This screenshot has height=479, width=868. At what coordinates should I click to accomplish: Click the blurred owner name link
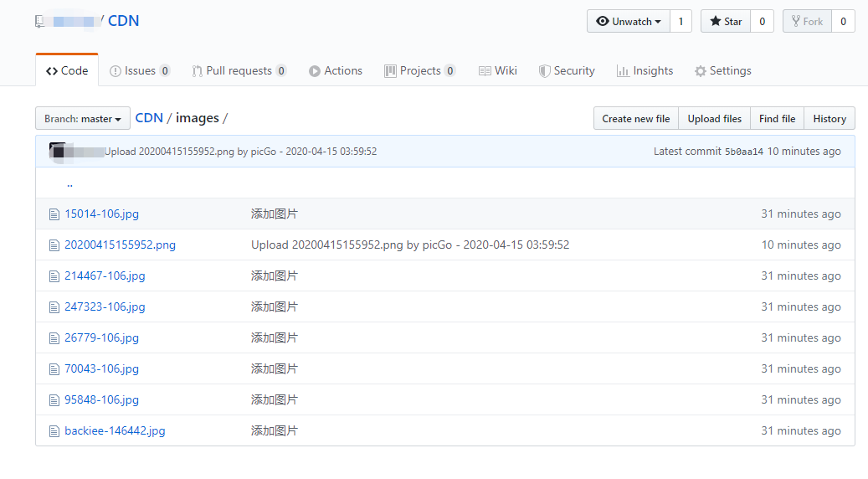73,22
